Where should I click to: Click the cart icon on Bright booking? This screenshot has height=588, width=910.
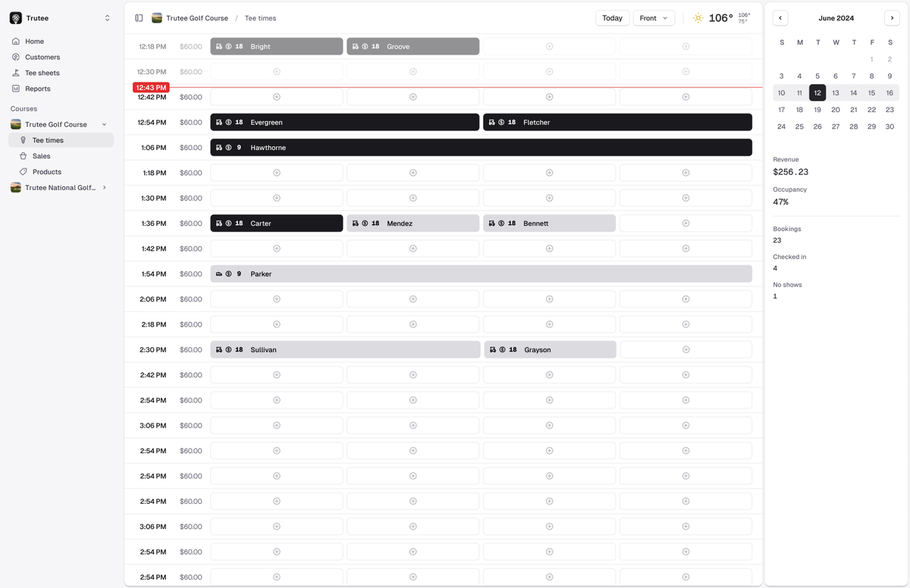(219, 46)
